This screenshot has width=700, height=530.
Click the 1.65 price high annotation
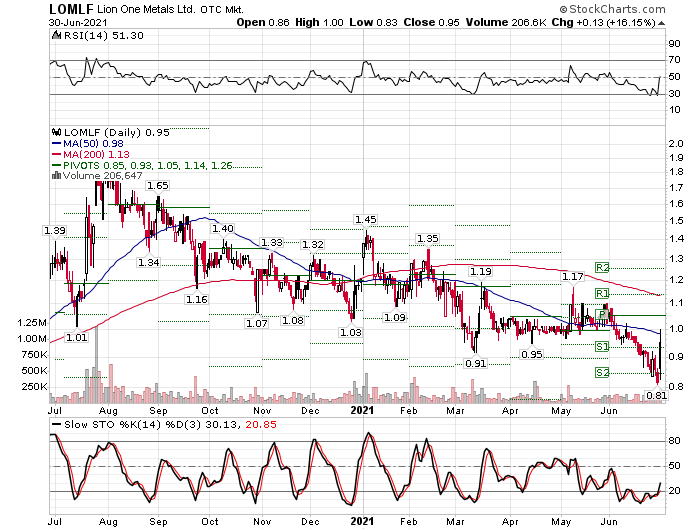(x=158, y=186)
